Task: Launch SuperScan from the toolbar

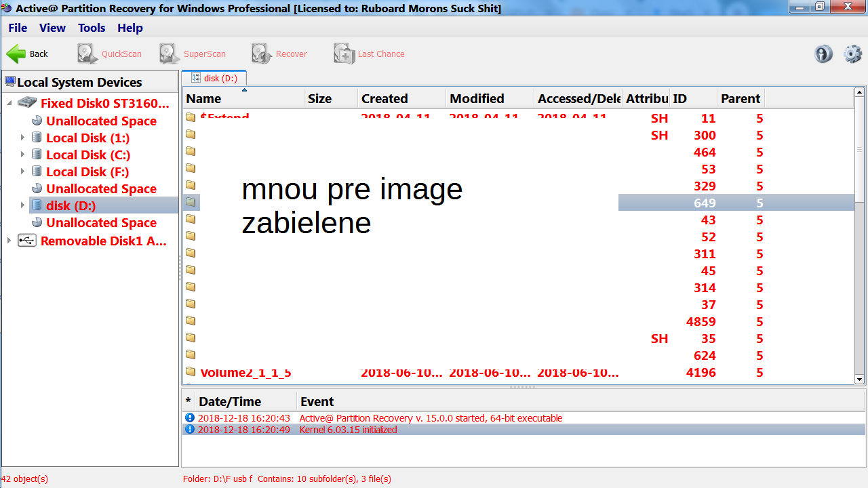Action: point(193,54)
